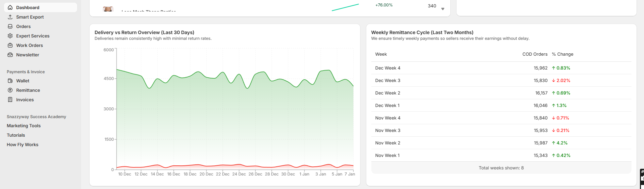The width and height of the screenshot is (644, 189).
Task: Click the 2.02% decrease indicator
Action: tap(561, 80)
